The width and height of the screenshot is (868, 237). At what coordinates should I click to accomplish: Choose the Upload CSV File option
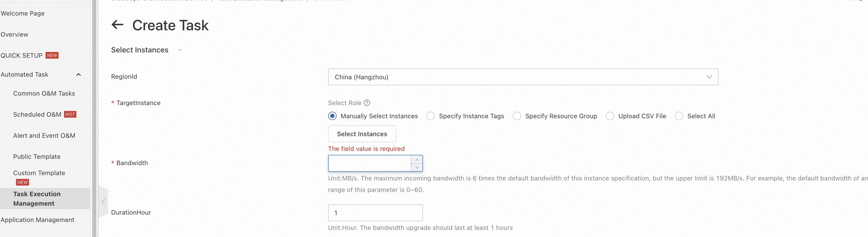610,116
